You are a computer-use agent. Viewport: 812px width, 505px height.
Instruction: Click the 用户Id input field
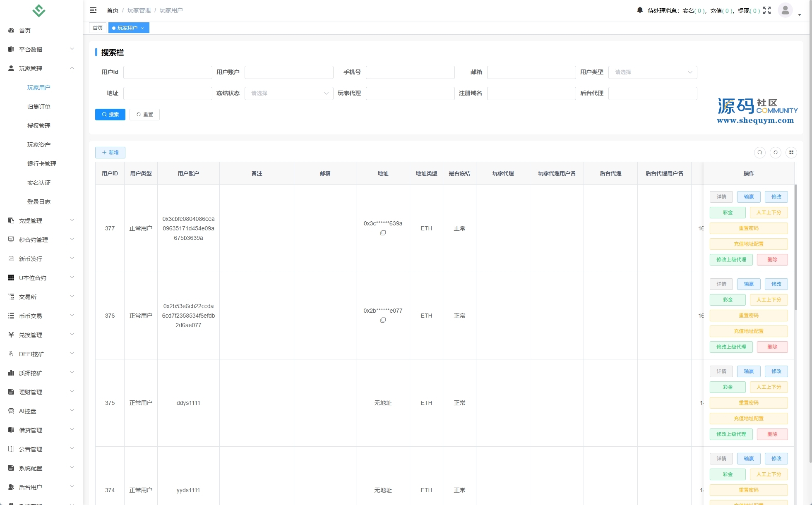168,72
